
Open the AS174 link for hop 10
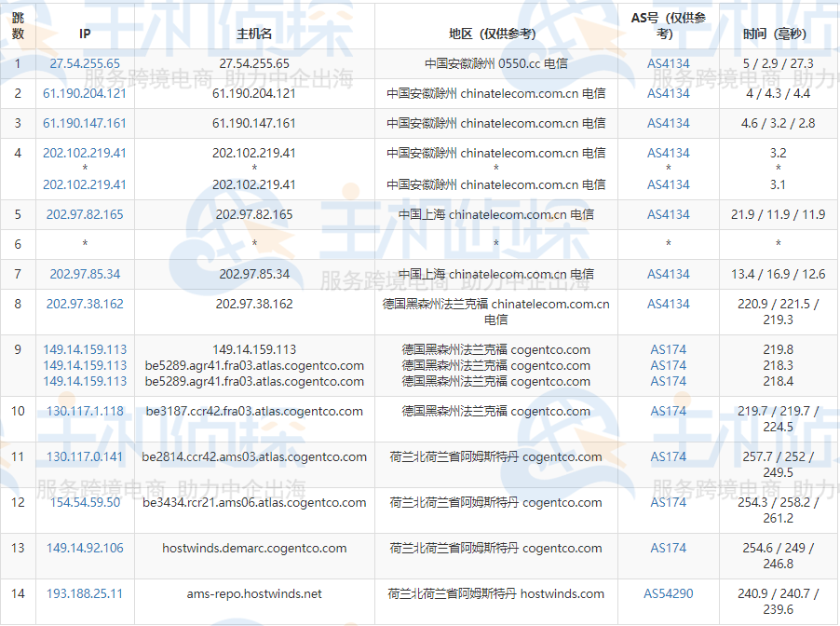(667, 411)
